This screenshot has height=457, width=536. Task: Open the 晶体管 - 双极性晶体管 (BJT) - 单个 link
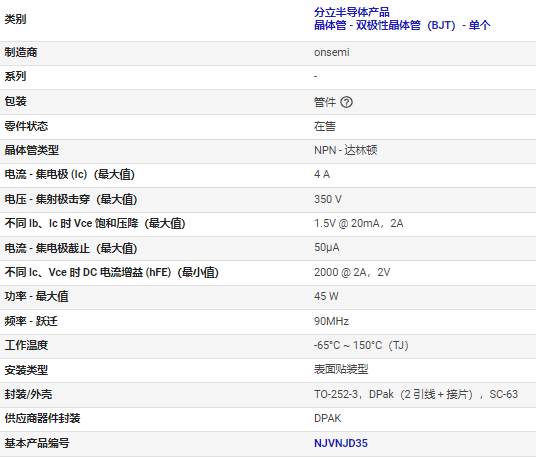402,25
